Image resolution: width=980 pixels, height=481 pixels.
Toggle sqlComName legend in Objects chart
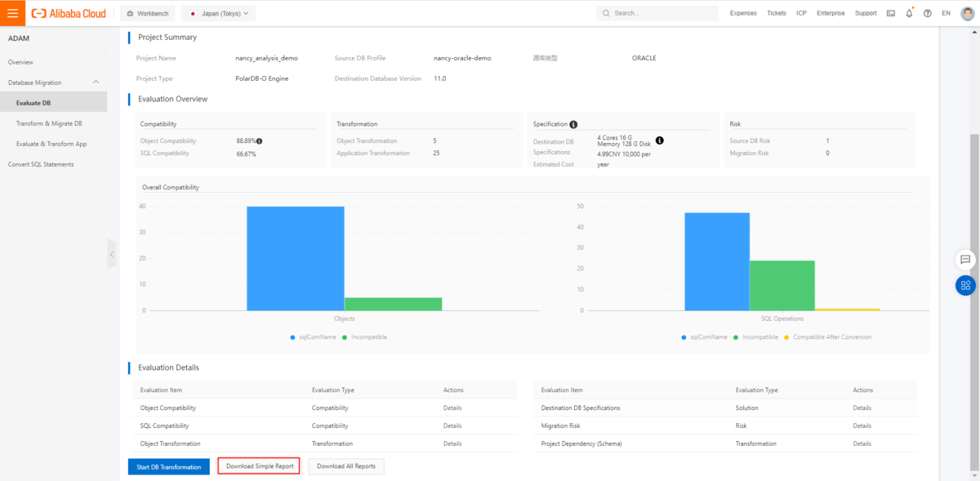pyautogui.click(x=312, y=336)
